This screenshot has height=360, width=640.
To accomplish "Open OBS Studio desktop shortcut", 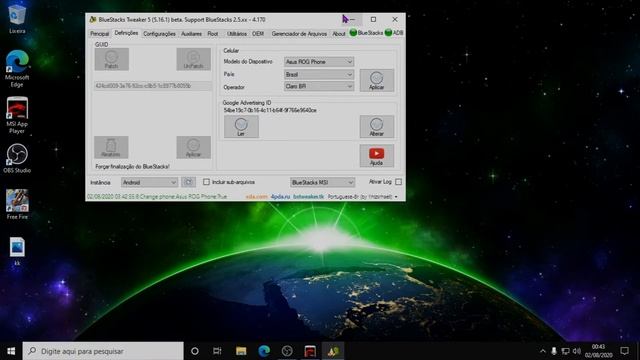I will (x=17, y=158).
